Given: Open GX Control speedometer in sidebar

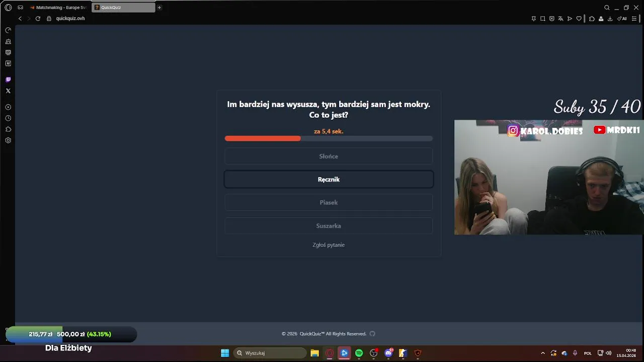Looking at the screenshot, I should click(8, 30).
